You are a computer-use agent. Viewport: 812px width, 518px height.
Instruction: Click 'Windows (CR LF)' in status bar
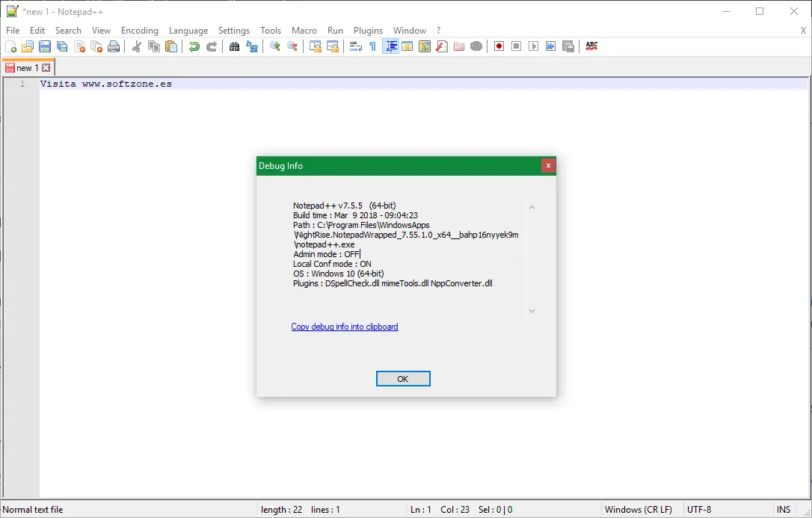point(638,510)
